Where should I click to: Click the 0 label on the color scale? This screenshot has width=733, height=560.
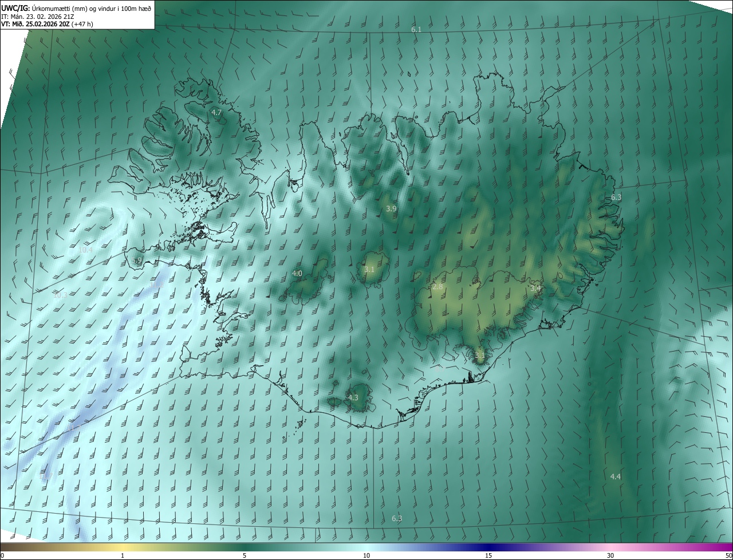pos(2,556)
